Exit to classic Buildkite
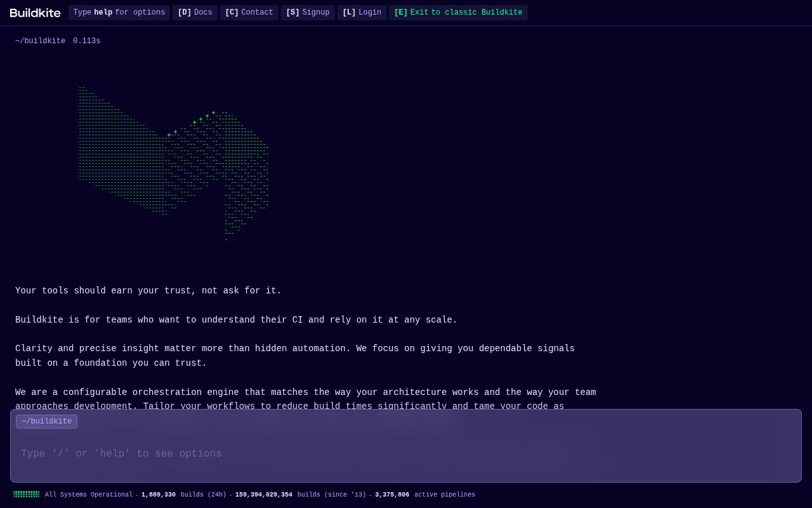This screenshot has width=812, height=508. click(x=458, y=12)
